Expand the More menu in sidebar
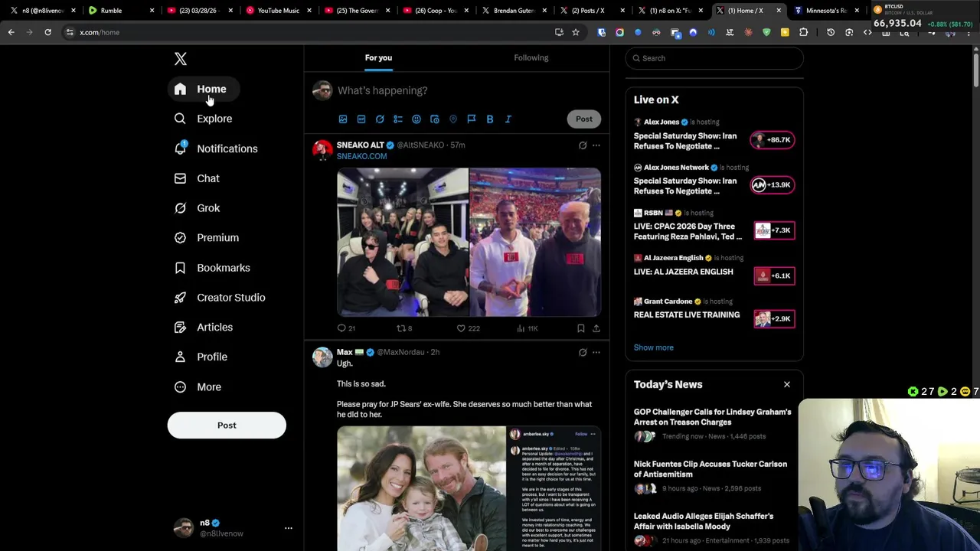The image size is (980, 551). 198,387
